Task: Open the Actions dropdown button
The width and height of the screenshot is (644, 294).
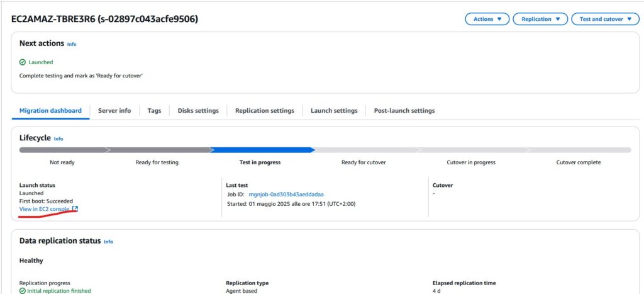Action: pos(487,19)
